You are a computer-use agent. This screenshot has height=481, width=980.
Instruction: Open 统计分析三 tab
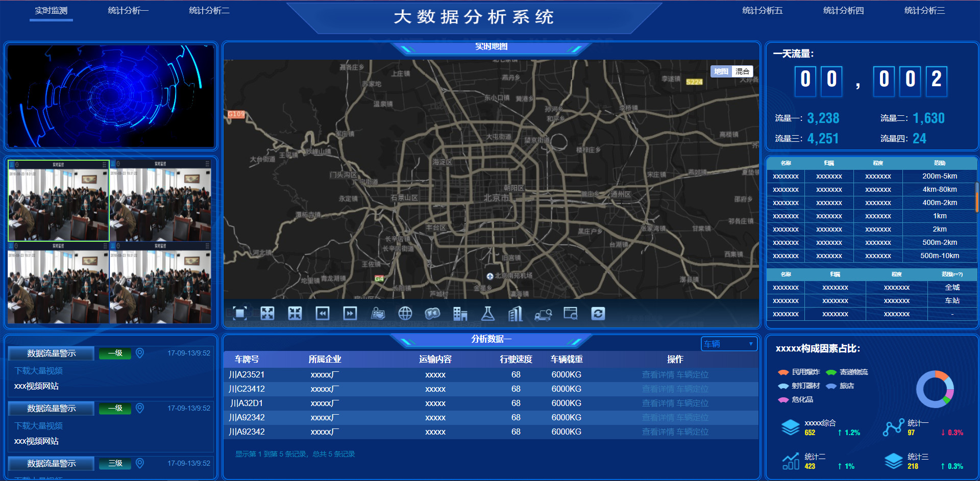[x=925, y=11]
